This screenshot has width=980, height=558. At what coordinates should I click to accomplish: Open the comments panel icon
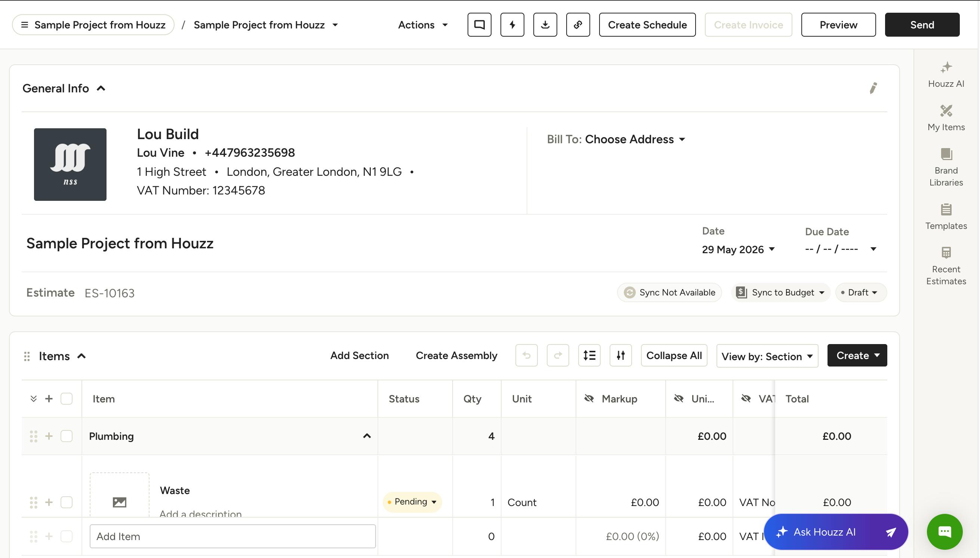(x=479, y=25)
